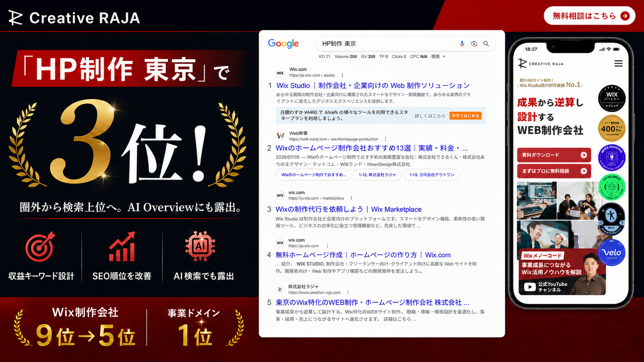This screenshot has height=362, width=644.
Task: Click the WIX パートナー レジェンド badge
Action: click(x=611, y=98)
